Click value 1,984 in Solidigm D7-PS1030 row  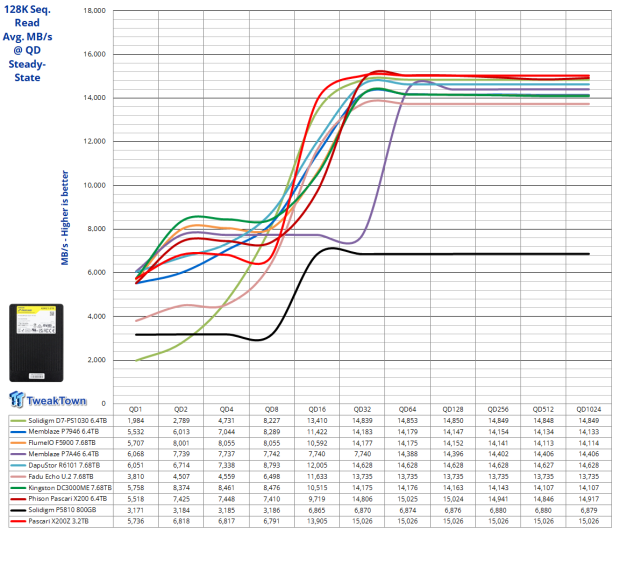click(136, 421)
